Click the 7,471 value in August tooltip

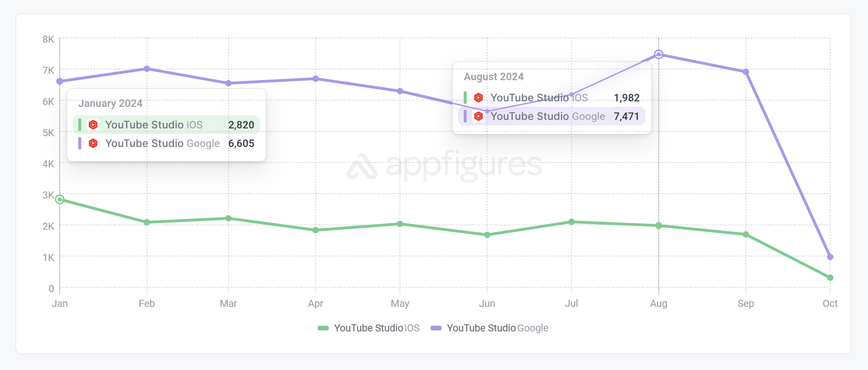pos(627,116)
